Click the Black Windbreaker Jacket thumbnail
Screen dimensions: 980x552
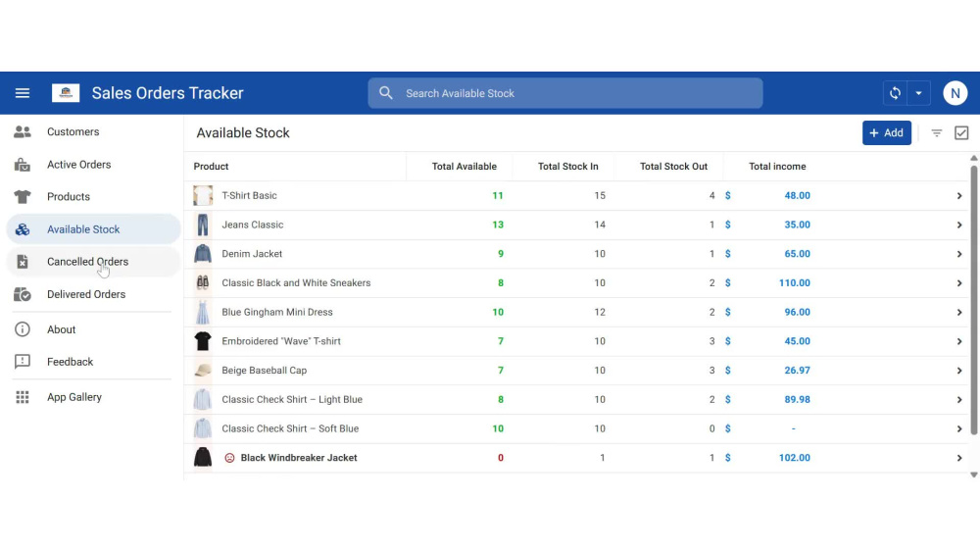203,458
